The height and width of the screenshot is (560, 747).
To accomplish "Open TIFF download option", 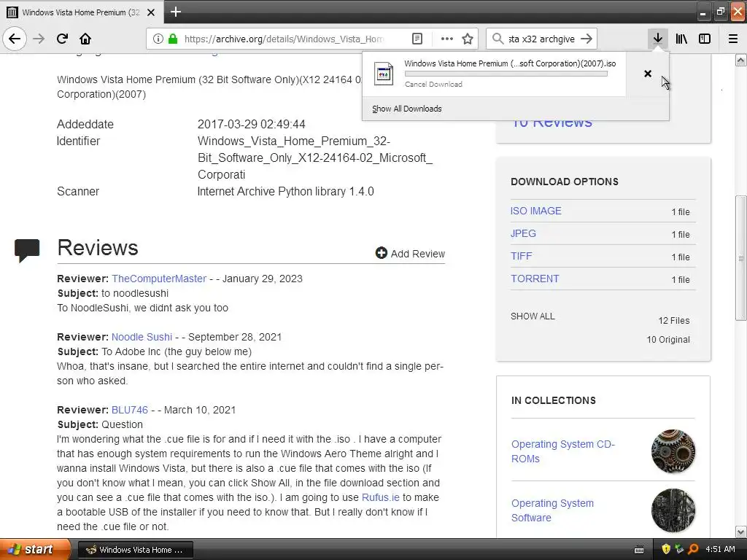I will pos(521,256).
